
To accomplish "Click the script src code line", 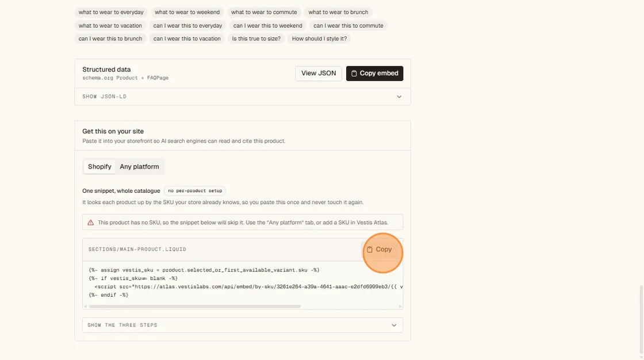I will coord(248,286).
